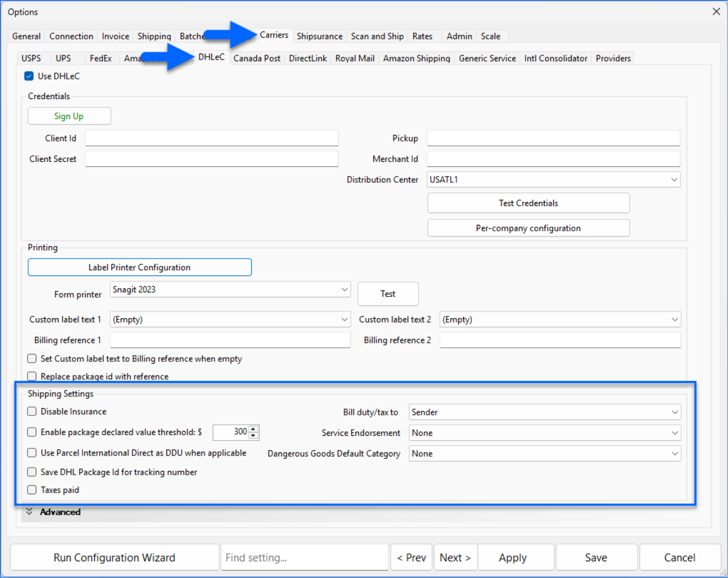Enable the Disable Insurance checkbox
This screenshot has width=728, height=578.
tap(32, 411)
